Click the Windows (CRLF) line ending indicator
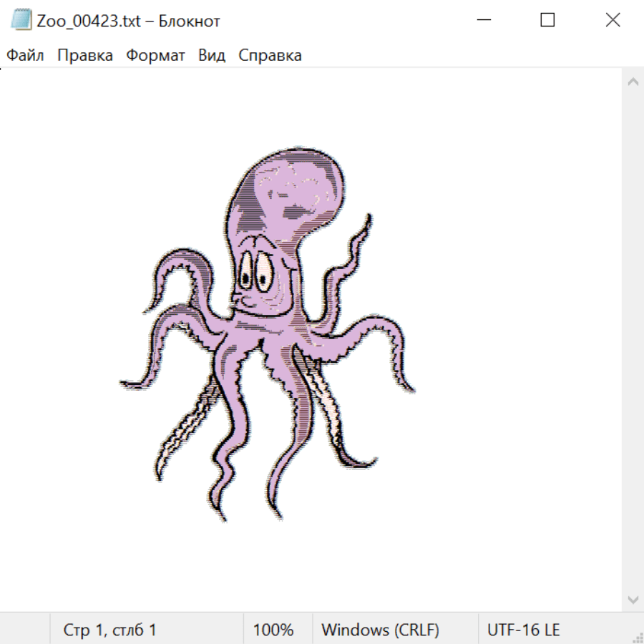The image size is (644, 644). (x=380, y=630)
